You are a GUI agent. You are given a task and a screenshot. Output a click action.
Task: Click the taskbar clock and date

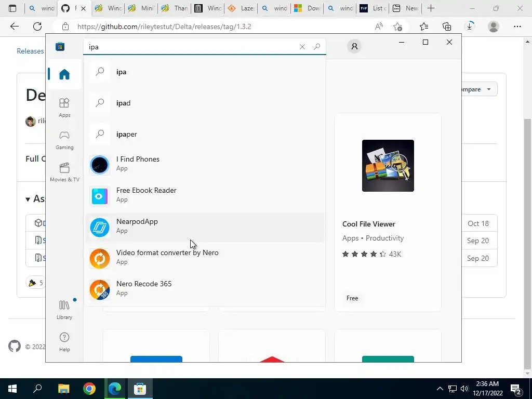[x=488, y=389]
